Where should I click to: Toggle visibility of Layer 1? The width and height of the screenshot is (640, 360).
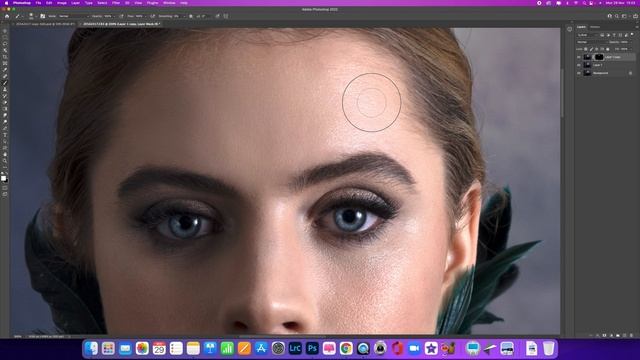(579, 65)
